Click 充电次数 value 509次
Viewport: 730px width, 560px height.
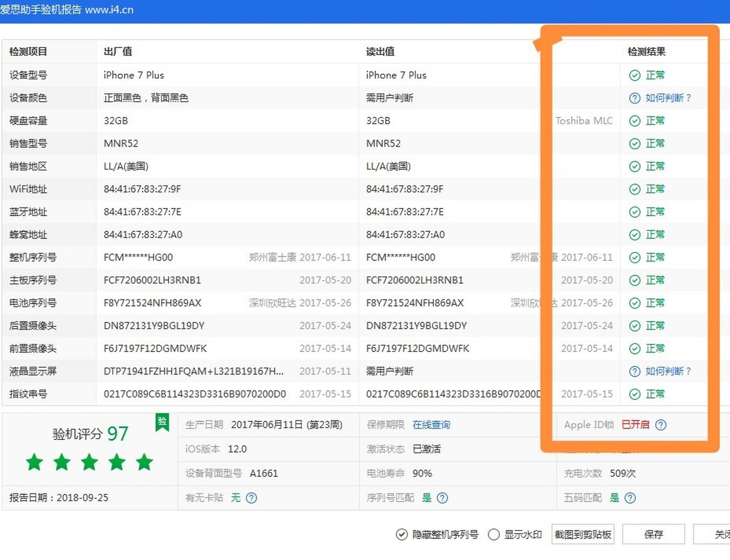click(x=623, y=473)
